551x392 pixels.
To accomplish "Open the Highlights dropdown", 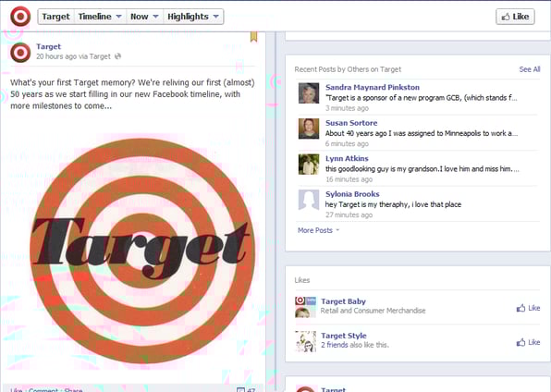I will [x=193, y=17].
